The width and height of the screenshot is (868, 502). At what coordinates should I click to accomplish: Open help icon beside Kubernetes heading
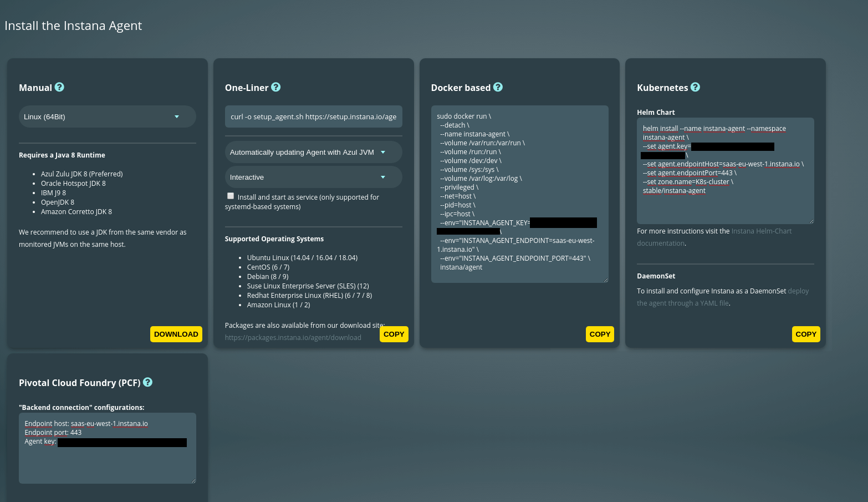(695, 87)
